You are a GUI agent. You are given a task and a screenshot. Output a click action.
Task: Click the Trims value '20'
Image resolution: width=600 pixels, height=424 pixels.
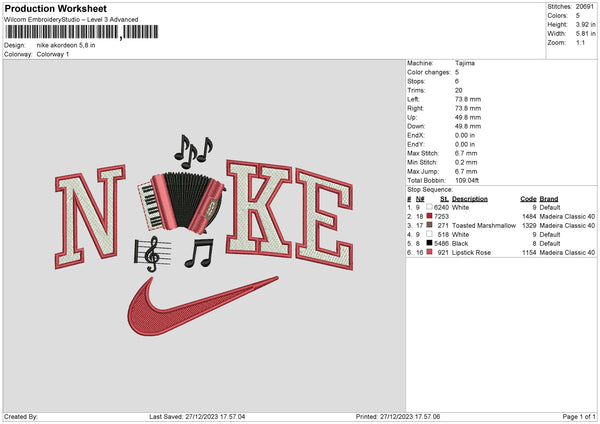(459, 90)
